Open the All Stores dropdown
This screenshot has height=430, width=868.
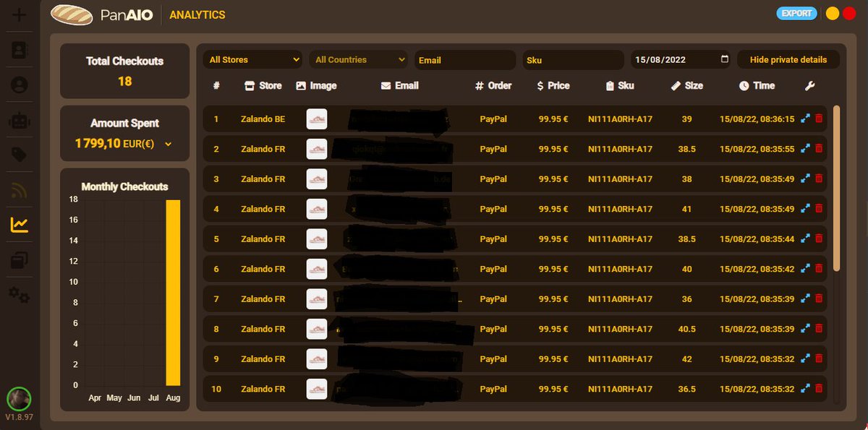tap(252, 60)
